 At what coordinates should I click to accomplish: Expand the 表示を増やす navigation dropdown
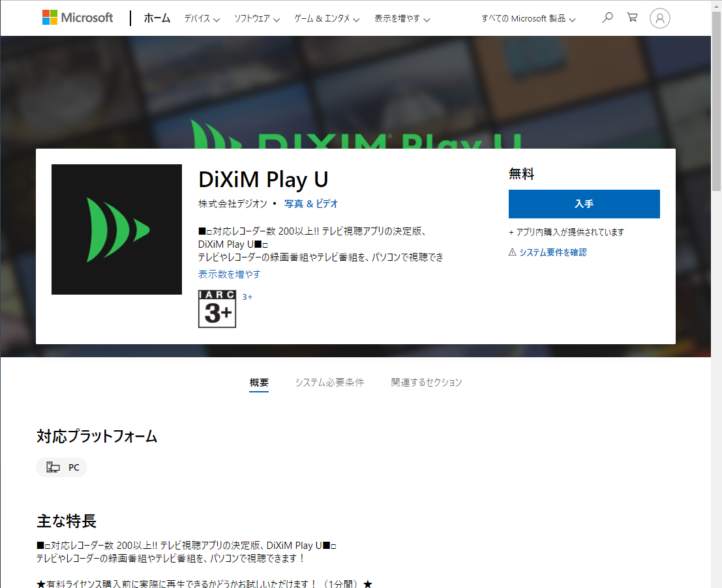coord(402,19)
